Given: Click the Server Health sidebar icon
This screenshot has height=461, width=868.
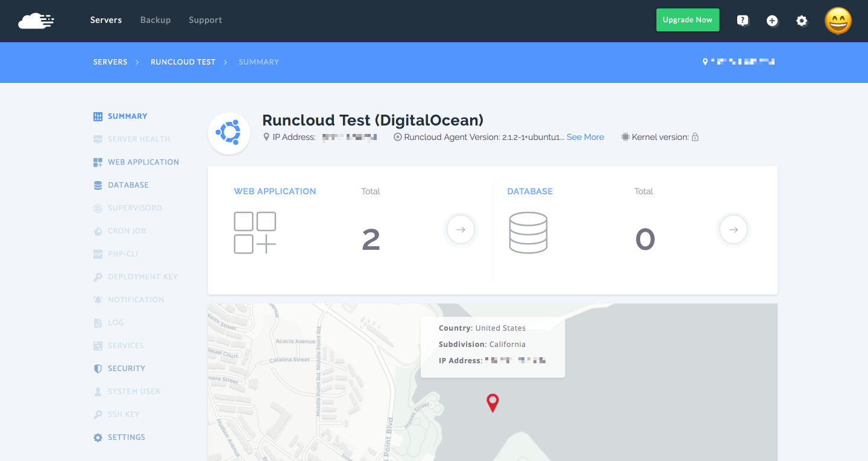Looking at the screenshot, I should click(98, 139).
